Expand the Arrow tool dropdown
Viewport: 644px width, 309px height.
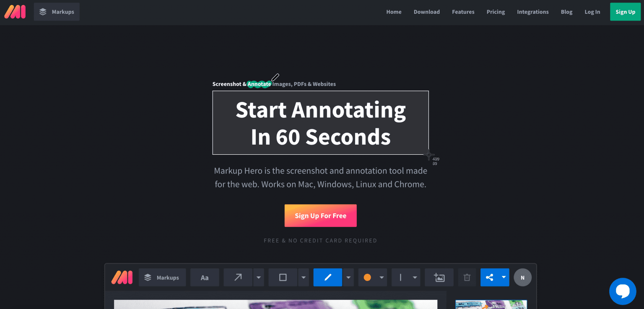tap(258, 277)
